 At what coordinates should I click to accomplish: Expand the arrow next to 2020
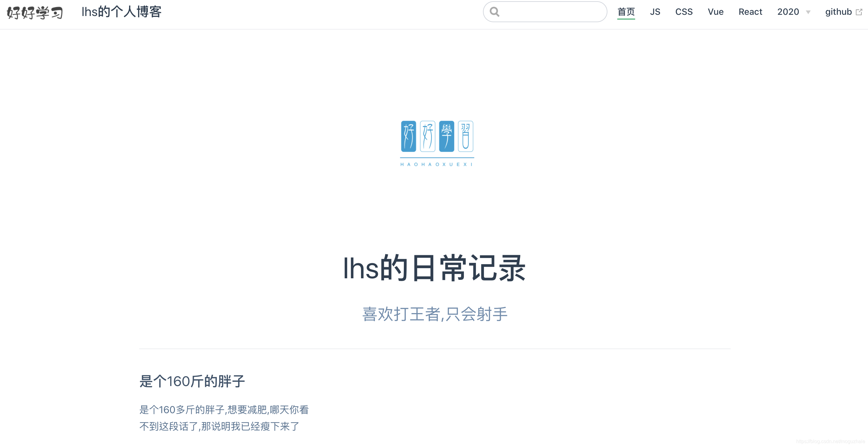[x=808, y=12]
